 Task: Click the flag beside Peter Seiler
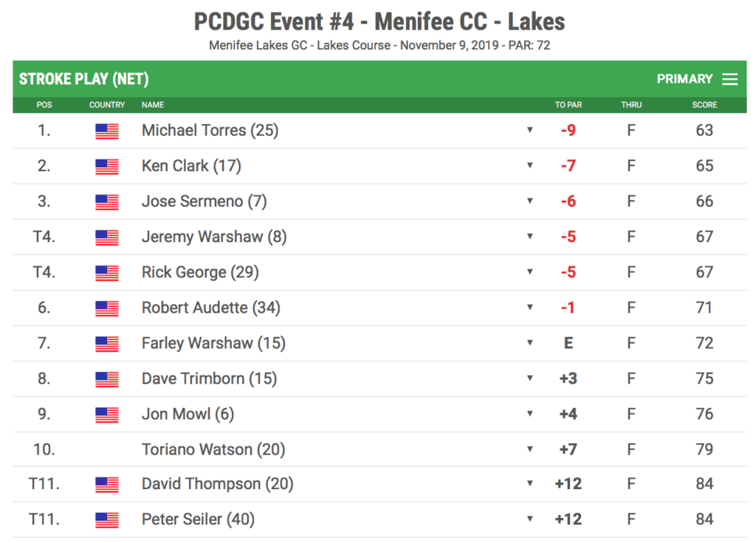[x=107, y=520]
